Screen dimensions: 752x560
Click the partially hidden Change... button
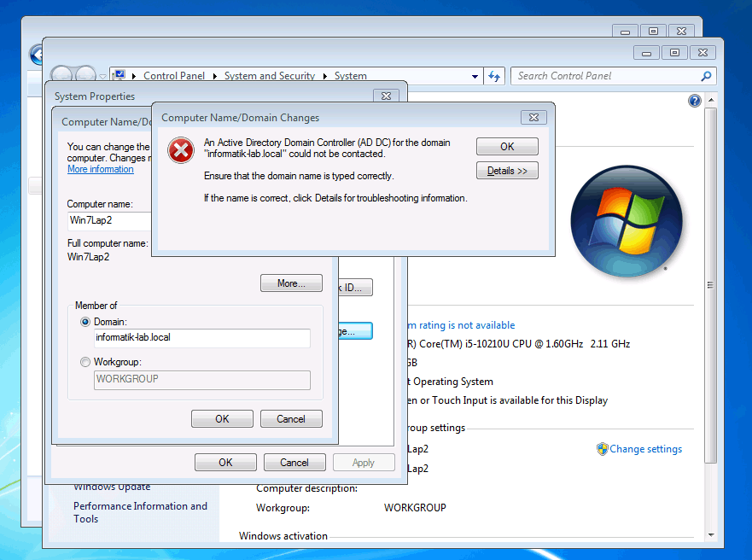click(355, 331)
